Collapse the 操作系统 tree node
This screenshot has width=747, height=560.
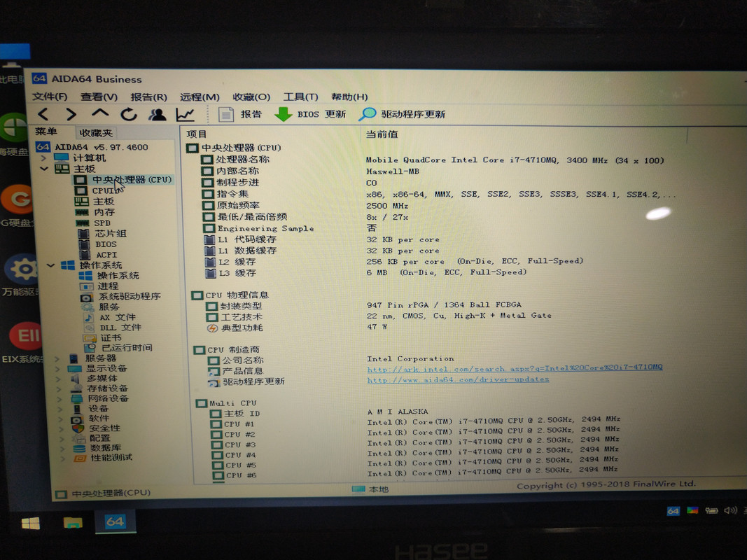50,265
